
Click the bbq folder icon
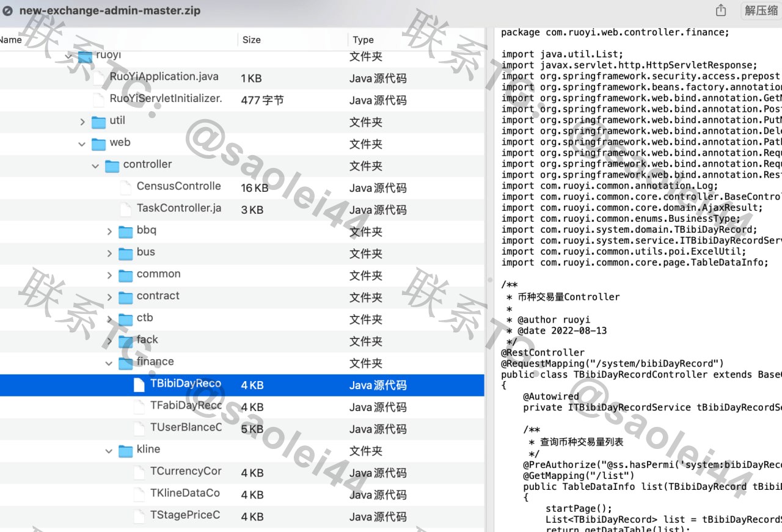(x=125, y=231)
